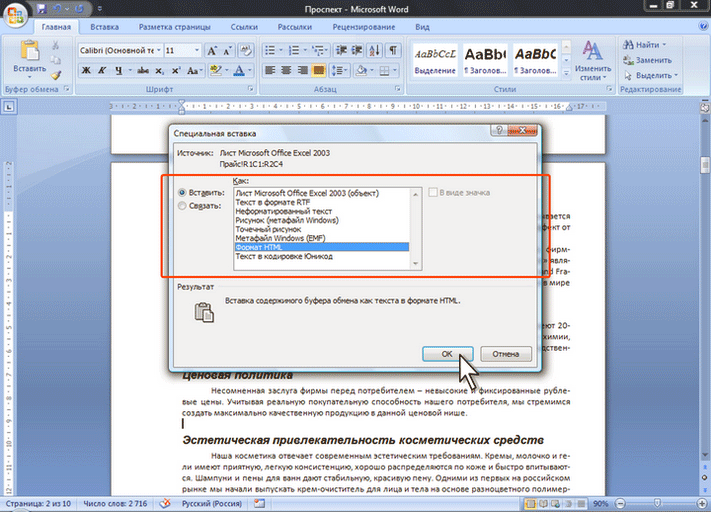The height and width of the screenshot is (512, 711).
Task: Click the bulleted list icon
Action: tap(270, 50)
